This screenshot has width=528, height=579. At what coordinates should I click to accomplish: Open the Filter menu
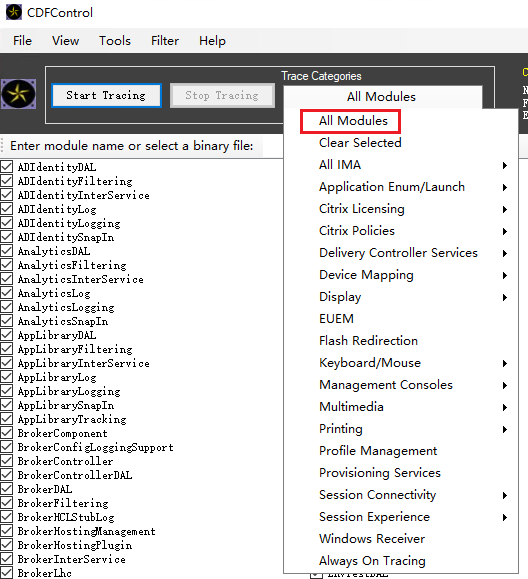tap(165, 41)
